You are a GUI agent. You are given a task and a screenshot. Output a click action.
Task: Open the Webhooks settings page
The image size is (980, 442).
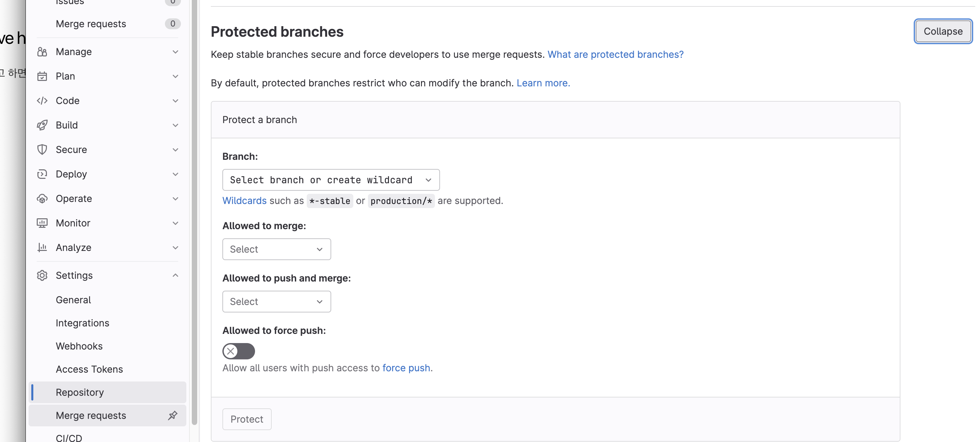pos(79,346)
